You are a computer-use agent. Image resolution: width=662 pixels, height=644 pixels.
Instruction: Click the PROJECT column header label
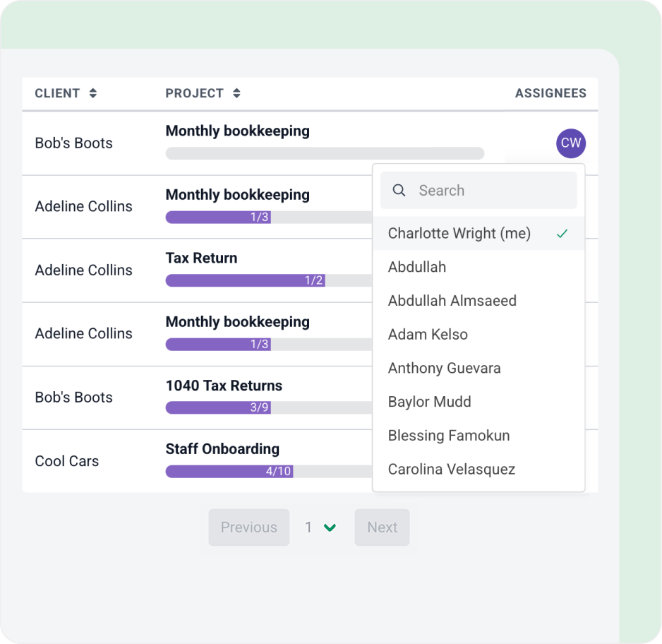[x=194, y=93]
